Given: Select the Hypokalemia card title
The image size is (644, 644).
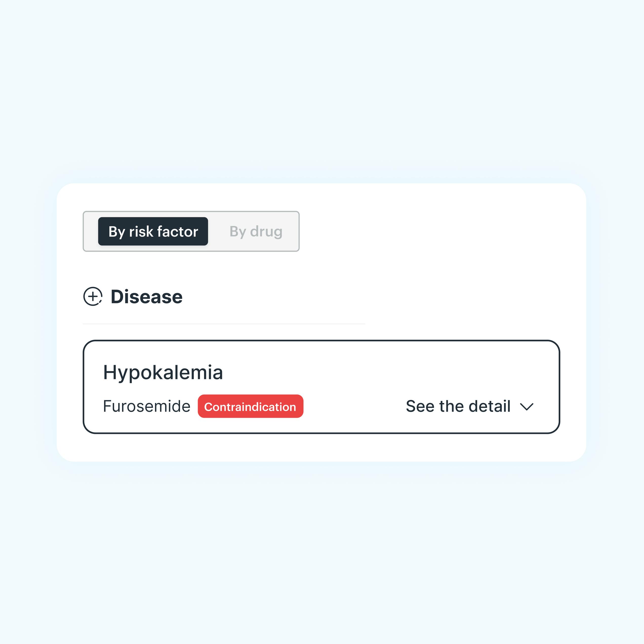Looking at the screenshot, I should (163, 372).
